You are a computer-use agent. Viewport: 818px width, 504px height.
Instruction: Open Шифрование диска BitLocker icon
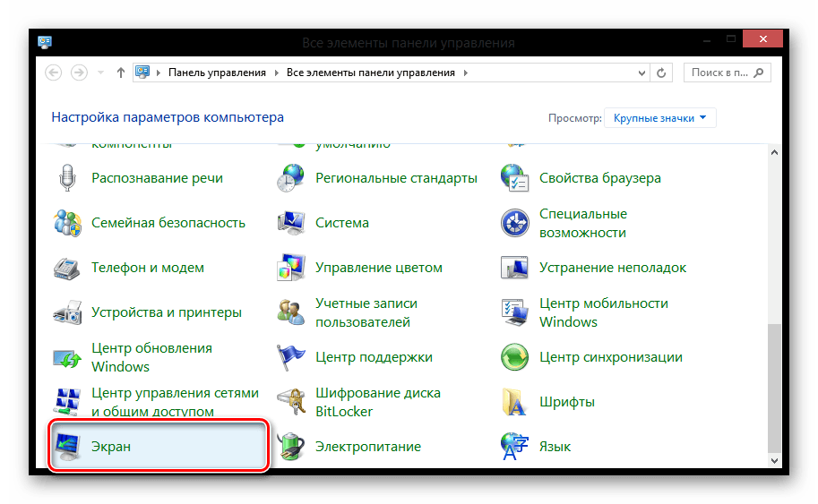(x=291, y=401)
